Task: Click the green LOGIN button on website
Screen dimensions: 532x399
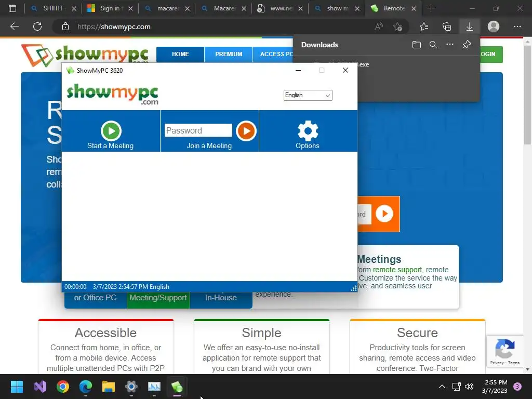Action: pyautogui.click(x=490, y=54)
